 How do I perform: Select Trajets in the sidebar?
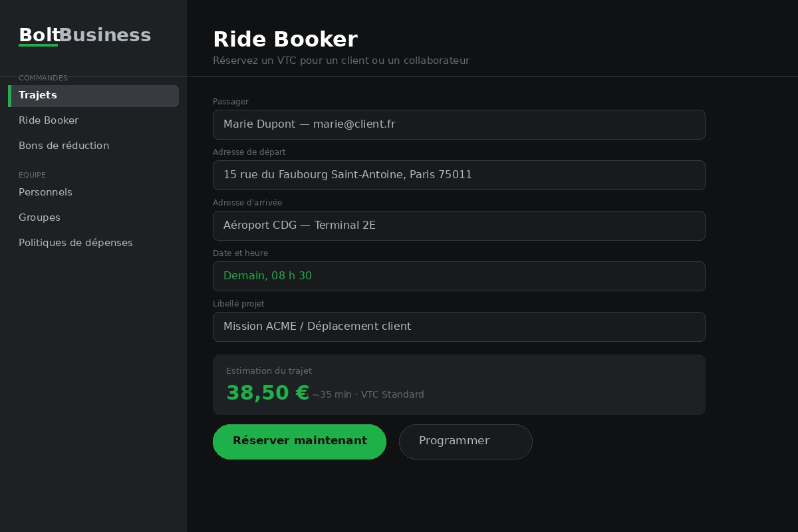(37, 95)
